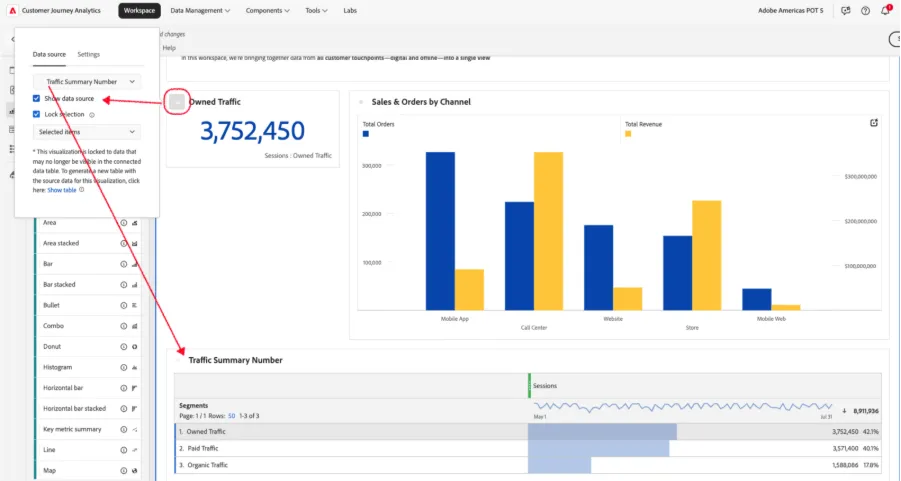Toggle the Lock selection checkbox
The width and height of the screenshot is (901, 481).
pos(36,114)
